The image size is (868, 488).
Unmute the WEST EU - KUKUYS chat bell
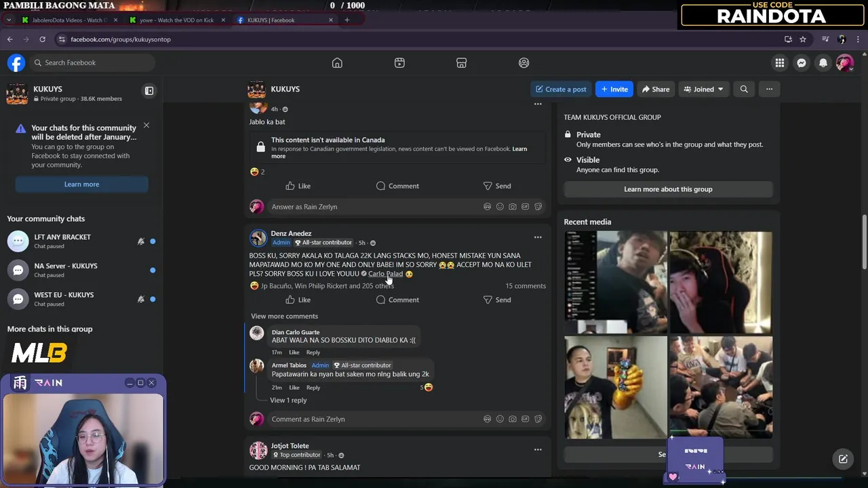pos(141,299)
